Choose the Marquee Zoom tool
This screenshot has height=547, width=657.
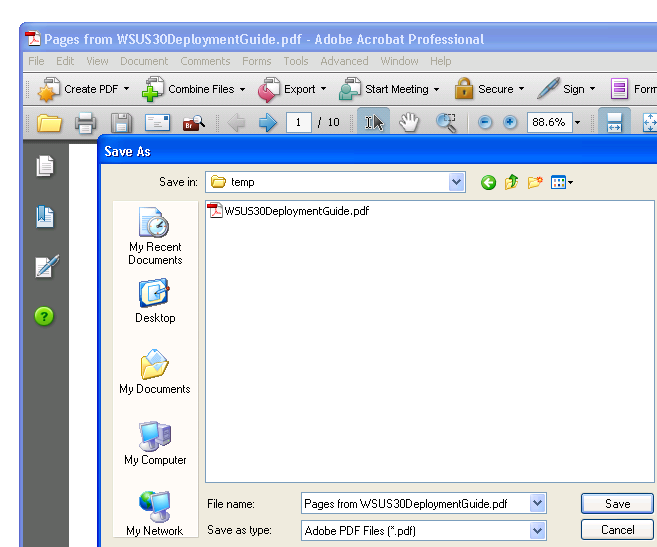point(446,122)
